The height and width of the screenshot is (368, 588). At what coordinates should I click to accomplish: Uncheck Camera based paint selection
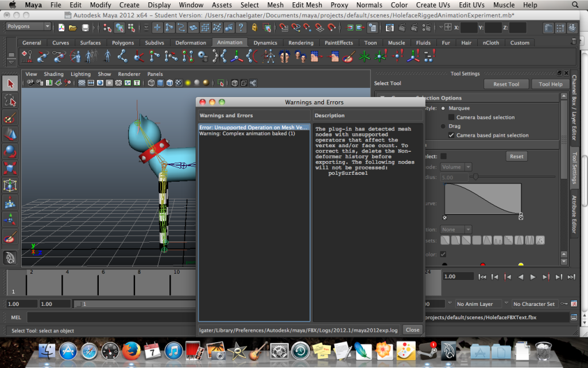(451, 135)
